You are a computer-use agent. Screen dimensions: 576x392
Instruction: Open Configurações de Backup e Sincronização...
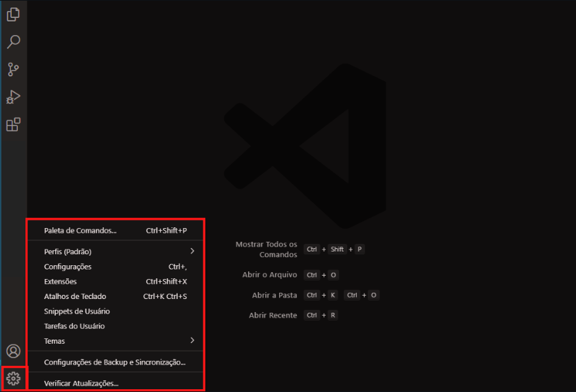pos(114,362)
